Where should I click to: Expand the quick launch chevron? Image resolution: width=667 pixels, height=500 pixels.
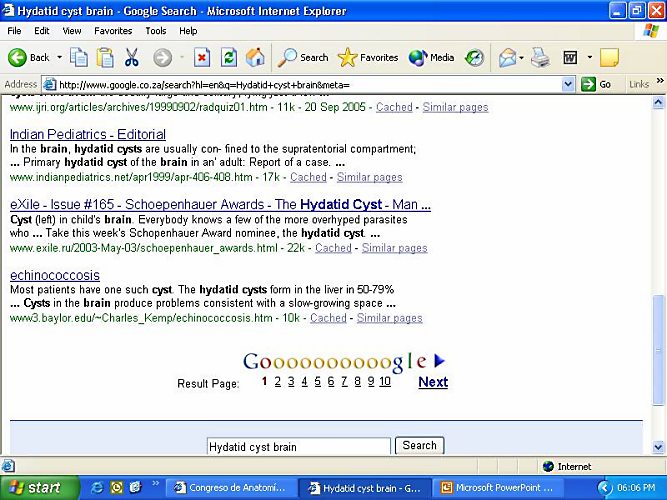(x=155, y=483)
